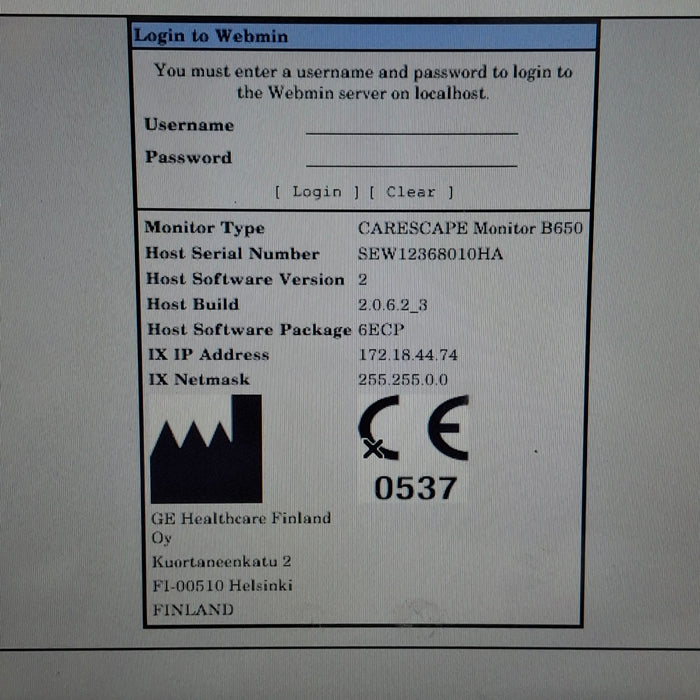Click the Host Software Package label
Viewport: 700px width, 700px height.
[250, 330]
